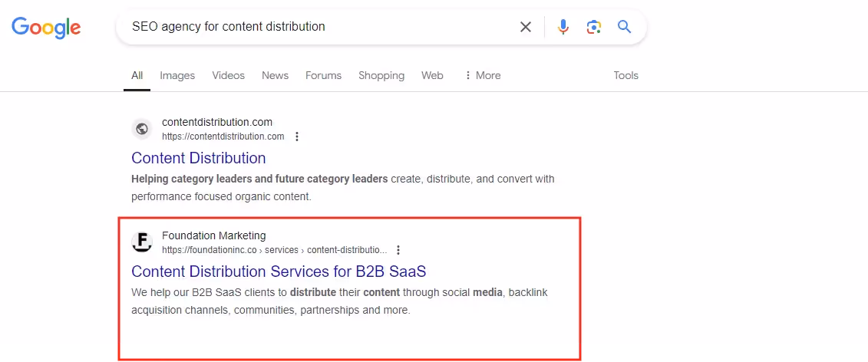
Task: Open Content Distribution Services for B2B SaaS link
Action: coord(279,271)
